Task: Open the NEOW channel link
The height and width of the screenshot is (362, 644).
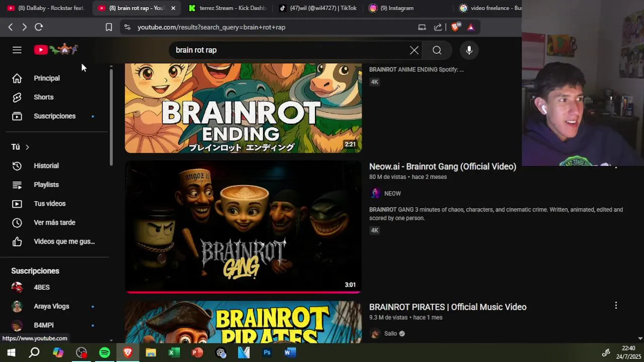Action: coord(392,194)
